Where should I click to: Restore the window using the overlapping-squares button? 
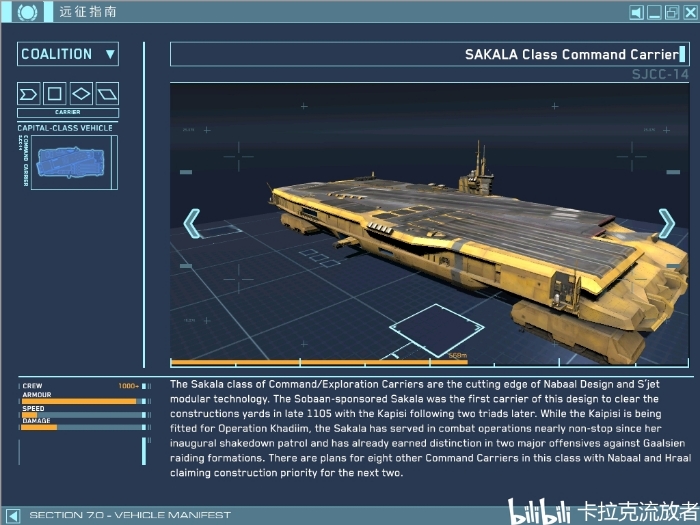(x=671, y=13)
